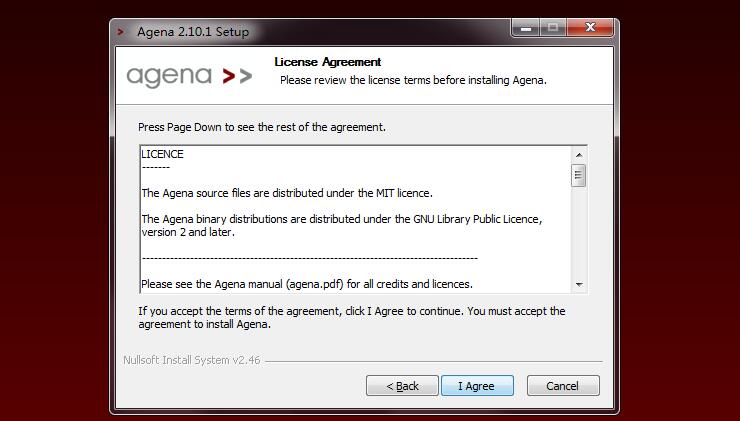Image resolution: width=740 pixels, height=421 pixels.
Task: Click the Agena 2.10.1 Setup title text
Action: [x=193, y=32]
